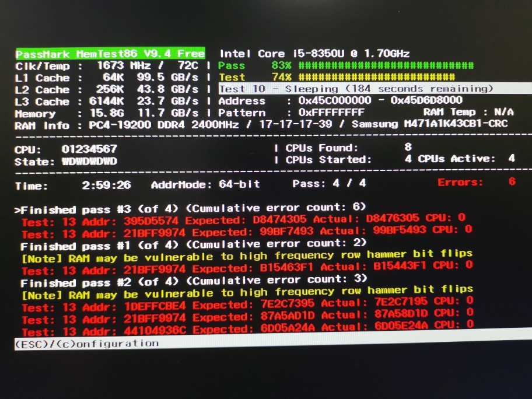Click the PassMark MemTest86 V9.4 Free title
This screenshot has height=399, width=532.
point(110,54)
